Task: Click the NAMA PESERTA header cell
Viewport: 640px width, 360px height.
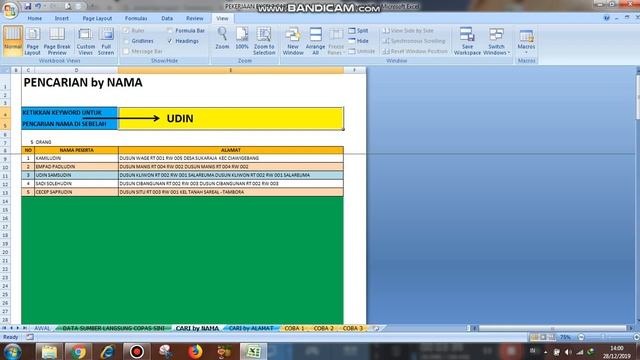Action: 76,150
